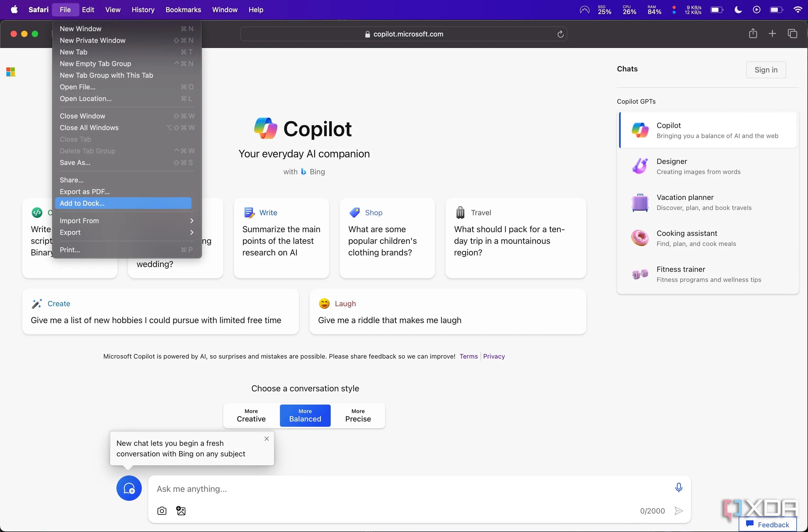The image size is (808, 532).
Task: Open the camera screenshot capture icon
Action: (x=162, y=511)
